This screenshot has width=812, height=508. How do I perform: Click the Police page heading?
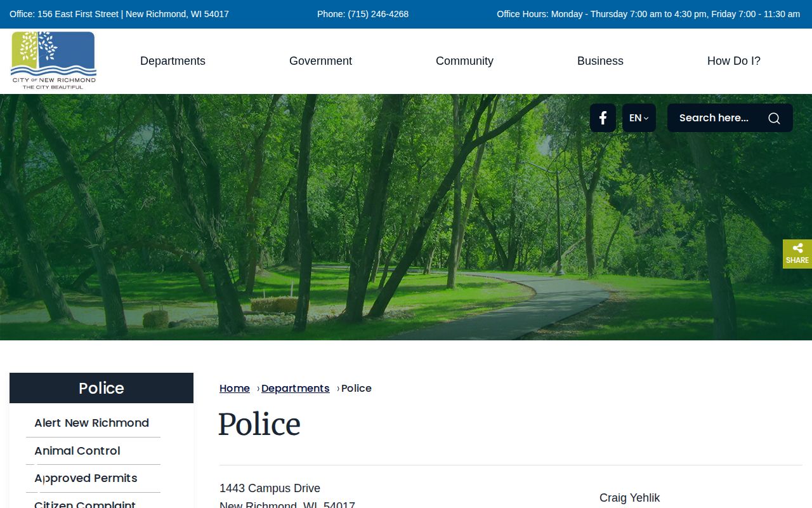tap(259, 424)
